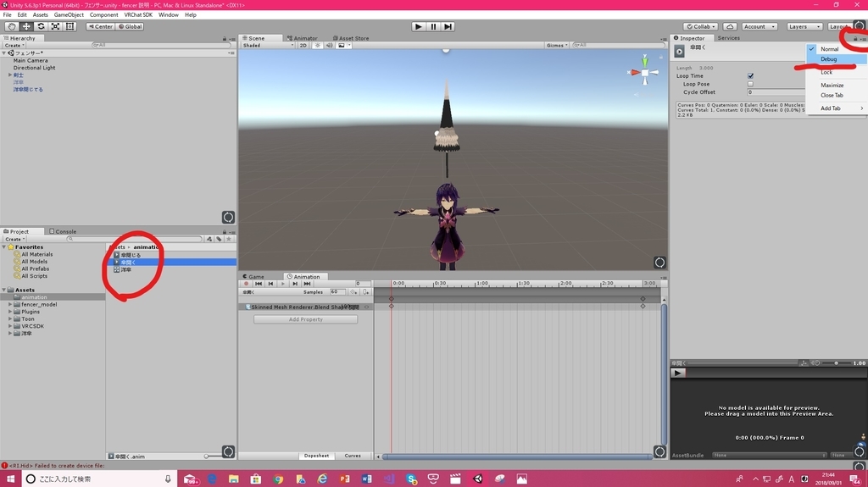Expand the 剣士 object in Hierarchy

tap(10, 75)
